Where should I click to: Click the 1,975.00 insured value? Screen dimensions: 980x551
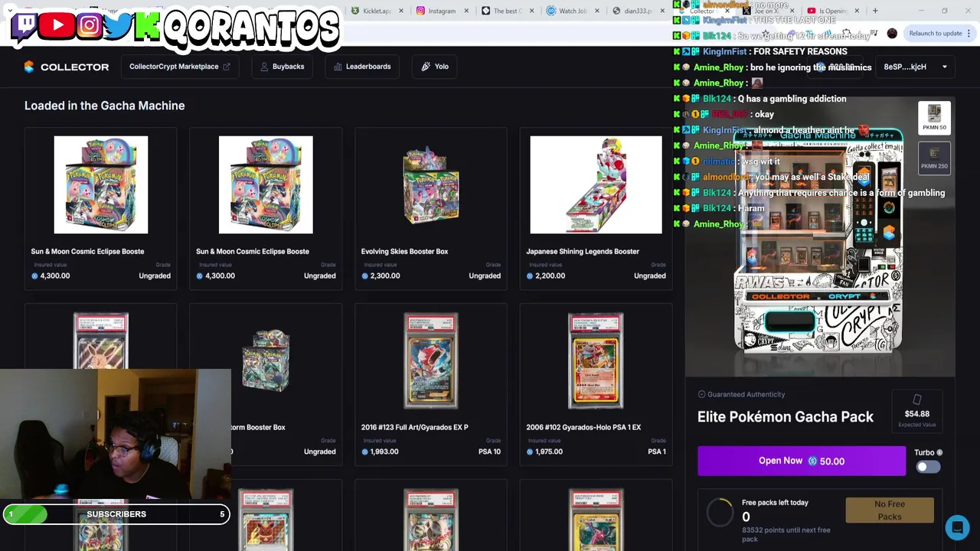[x=549, y=452]
